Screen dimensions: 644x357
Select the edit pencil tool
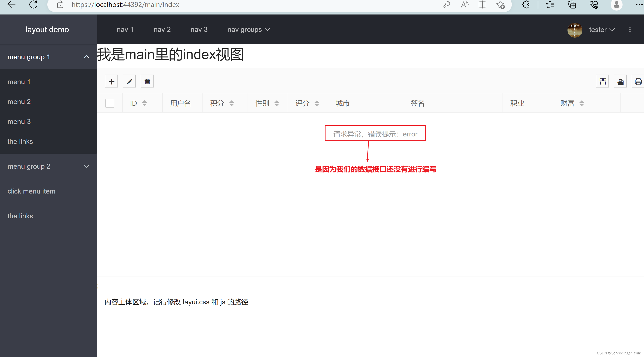(129, 81)
